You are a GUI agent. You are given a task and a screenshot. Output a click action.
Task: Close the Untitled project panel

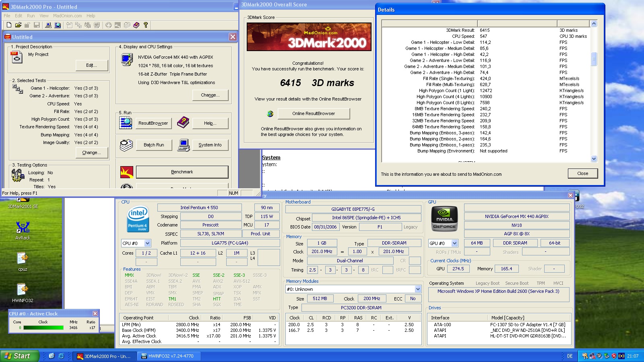point(233,37)
